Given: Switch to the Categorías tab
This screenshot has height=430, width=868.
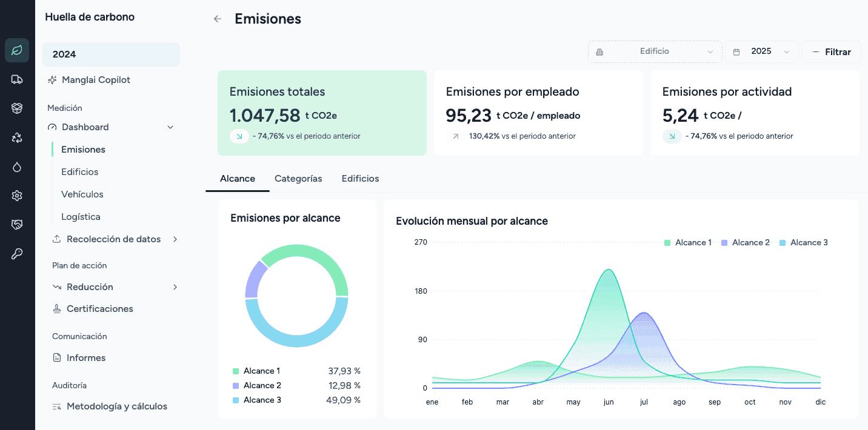Looking at the screenshot, I should click(298, 179).
